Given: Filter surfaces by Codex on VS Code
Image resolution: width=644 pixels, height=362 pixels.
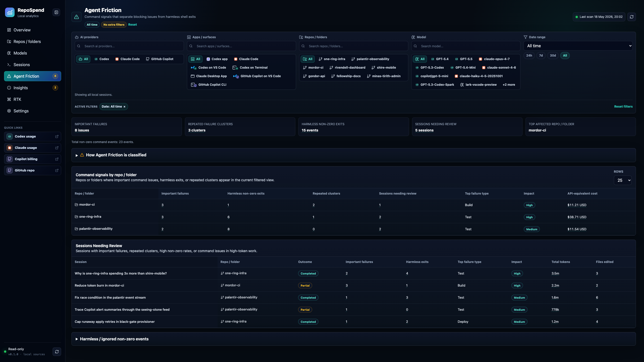Looking at the screenshot, I should [x=208, y=68].
